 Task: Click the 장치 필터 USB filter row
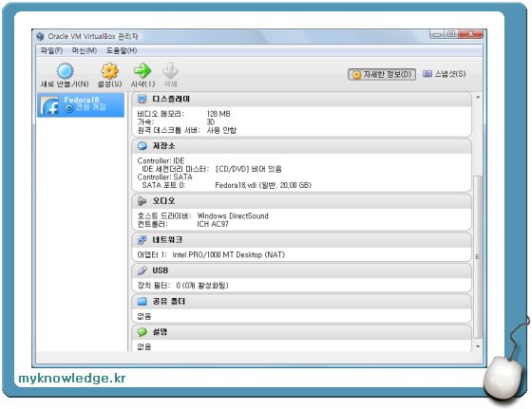182,286
